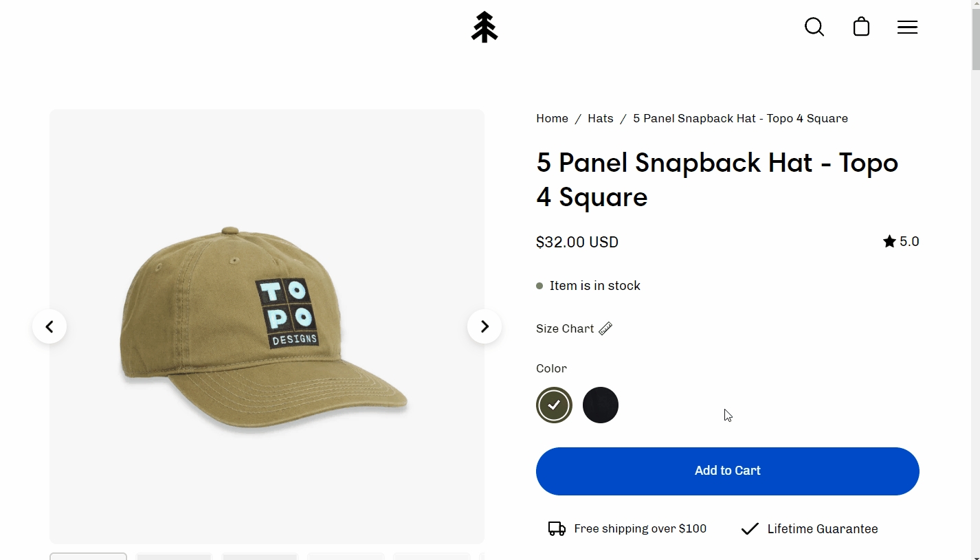Click the free shipping truck icon

click(x=557, y=528)
